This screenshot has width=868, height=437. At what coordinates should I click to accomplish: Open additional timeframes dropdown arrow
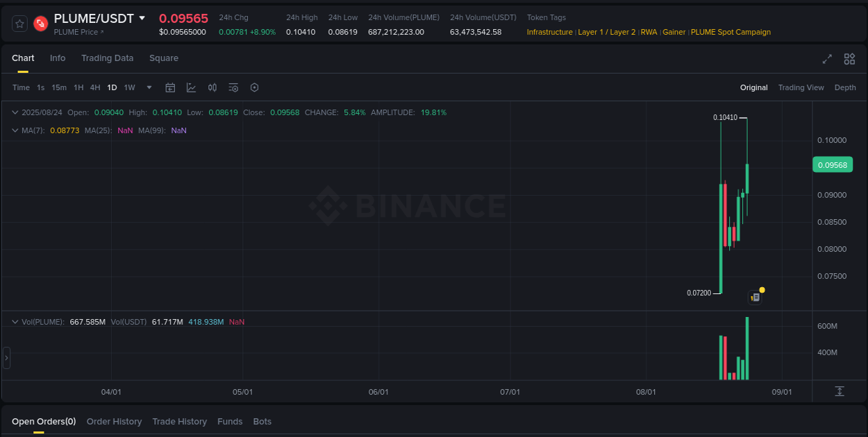pyautogui.click(x=149, y=87)
